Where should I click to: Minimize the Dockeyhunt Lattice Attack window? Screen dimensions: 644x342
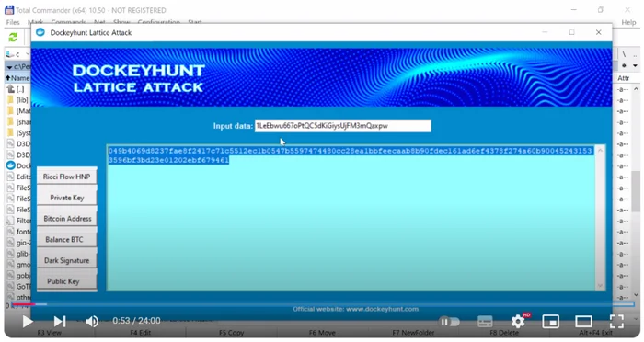click(545, 32)
